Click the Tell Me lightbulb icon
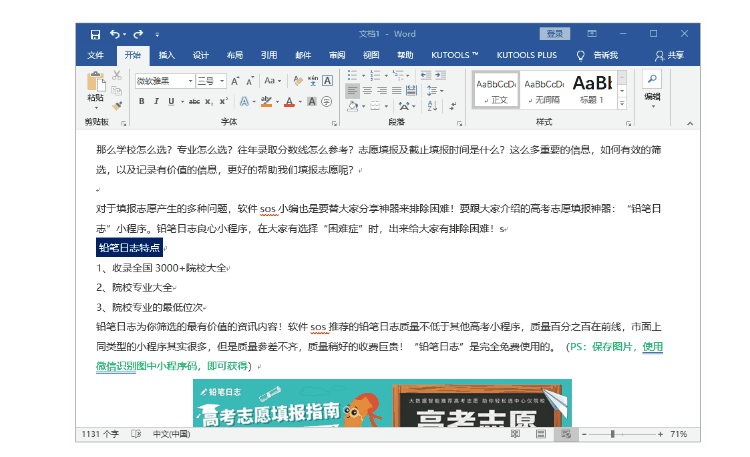Image resolution: width=750 pixels, height=457 pixels. tap(581, 56)
